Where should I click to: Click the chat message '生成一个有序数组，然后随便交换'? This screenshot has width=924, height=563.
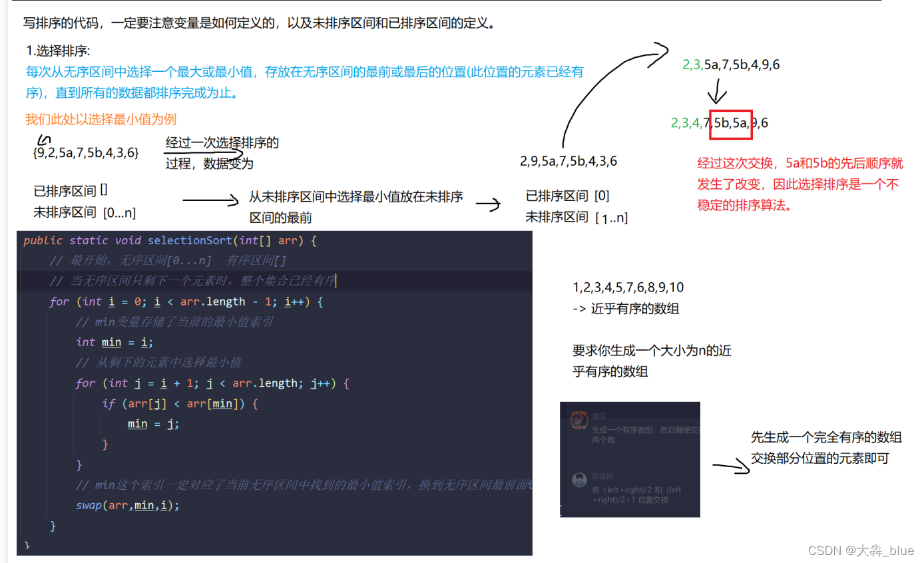coord(646,430)
